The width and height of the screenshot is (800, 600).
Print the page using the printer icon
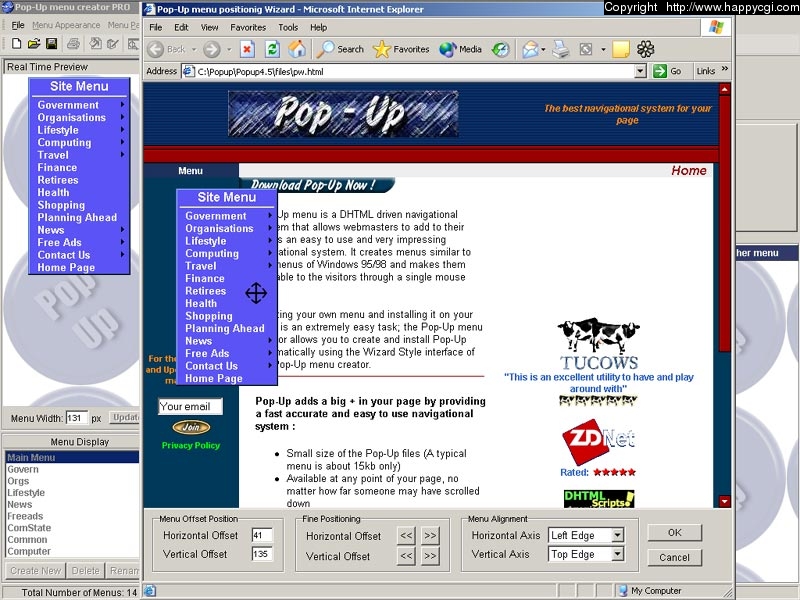tap(561, 49)
